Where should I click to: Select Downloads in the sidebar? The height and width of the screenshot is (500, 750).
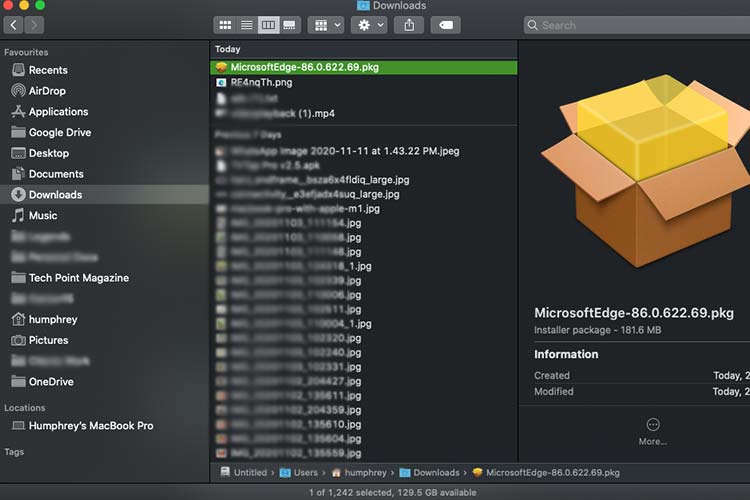(104, 194)
